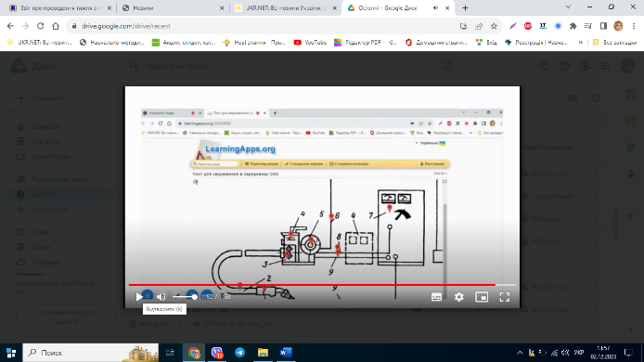Open Task View from taskbar
This screenshot has height=362, width=644.
[170, 353]
